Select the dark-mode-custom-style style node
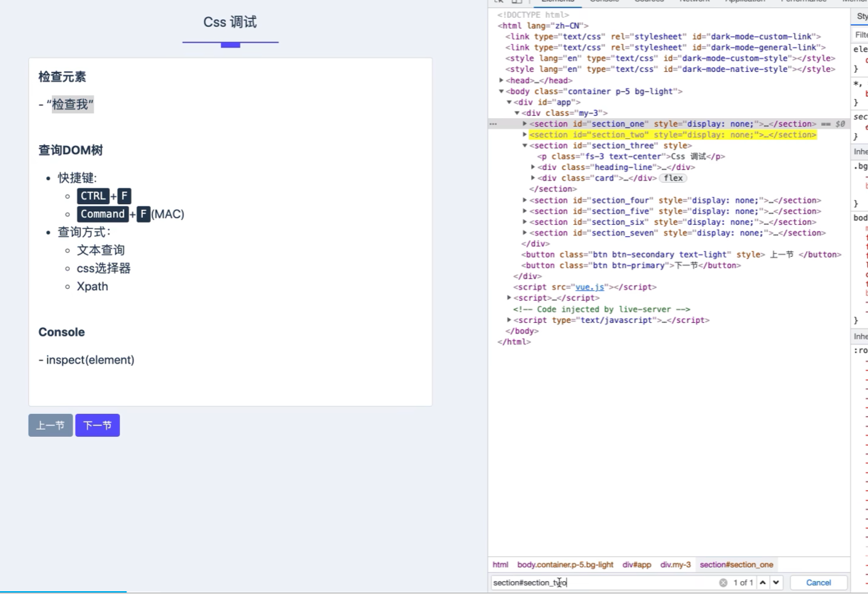The width and height of the screenshot is (868, 594). coord(670,58)
